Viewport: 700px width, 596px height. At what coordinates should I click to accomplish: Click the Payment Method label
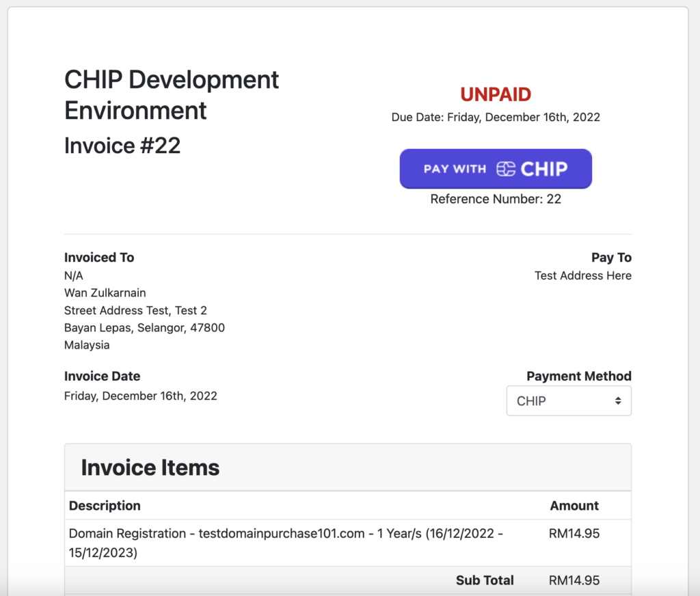pos(579,377)
